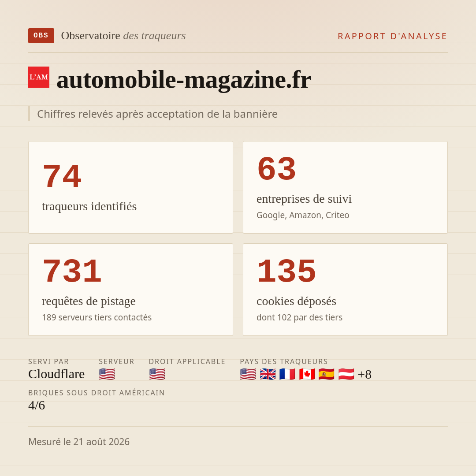The image size is (476, 476).
Task: Click the Cloudflare provider name
Action: click(x=56, y=374)
